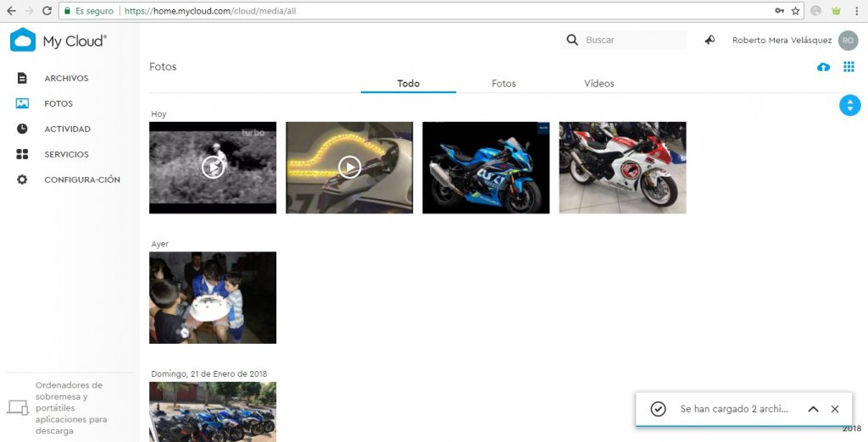Click the announcements megaphone icon
This screenshot has height=442, width=868.
click(x=709, y=40)
